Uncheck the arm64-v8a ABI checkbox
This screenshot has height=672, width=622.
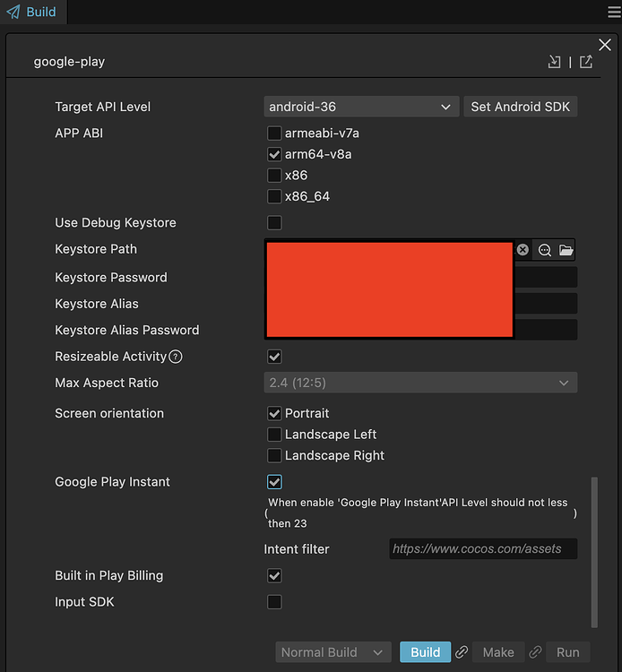(x=274, y=154)
